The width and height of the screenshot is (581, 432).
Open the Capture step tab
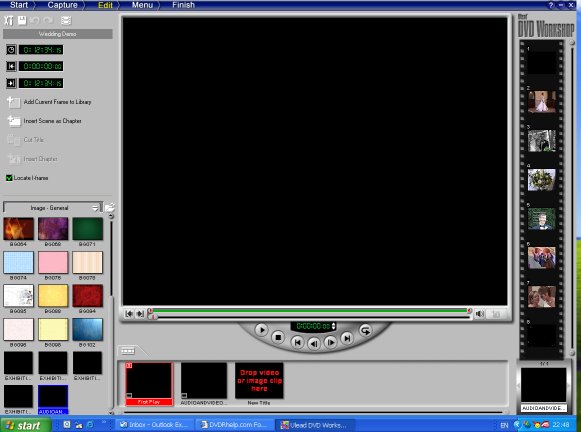[x=62, y=5]
